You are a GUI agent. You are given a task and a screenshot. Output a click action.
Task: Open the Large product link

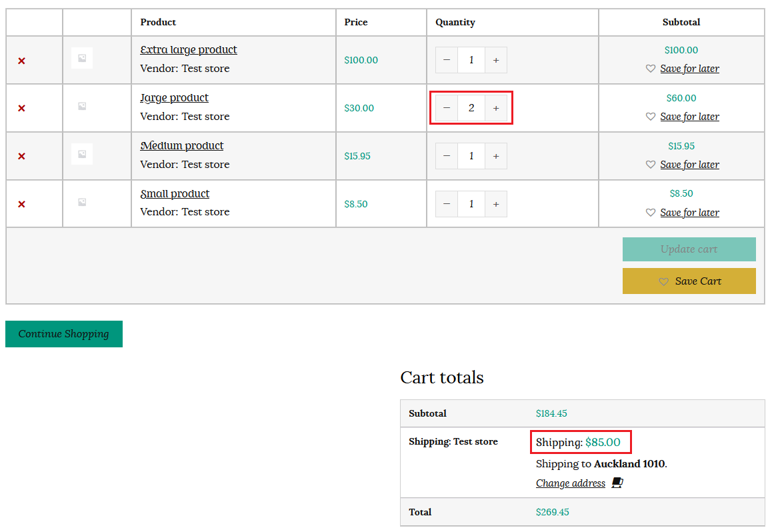coord(174,97)
